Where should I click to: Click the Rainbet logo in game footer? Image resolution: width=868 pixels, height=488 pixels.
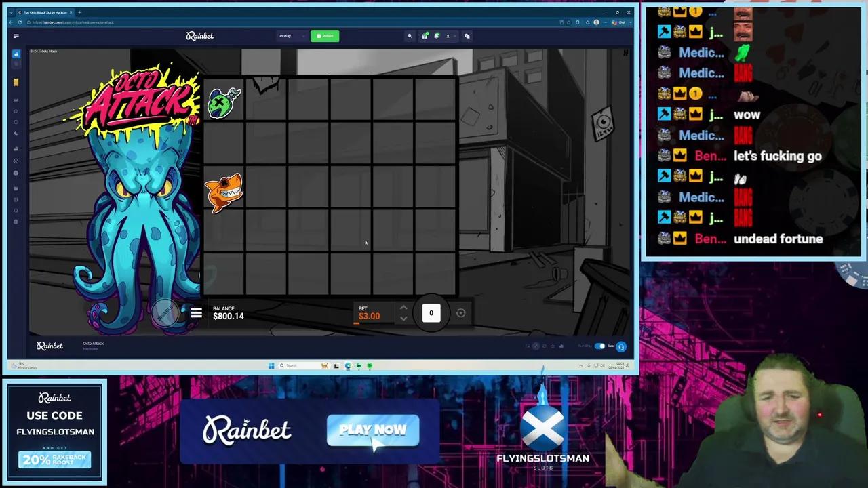pos(50,346)
